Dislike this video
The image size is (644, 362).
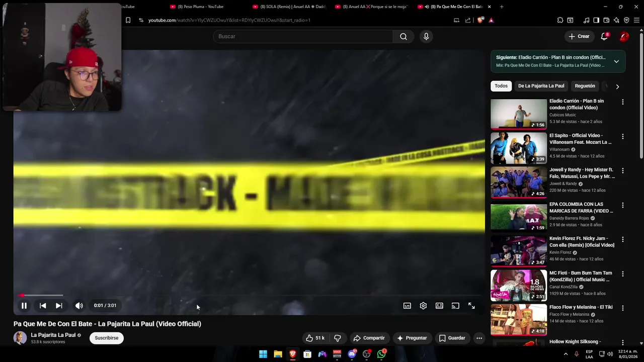coord(338,338)
